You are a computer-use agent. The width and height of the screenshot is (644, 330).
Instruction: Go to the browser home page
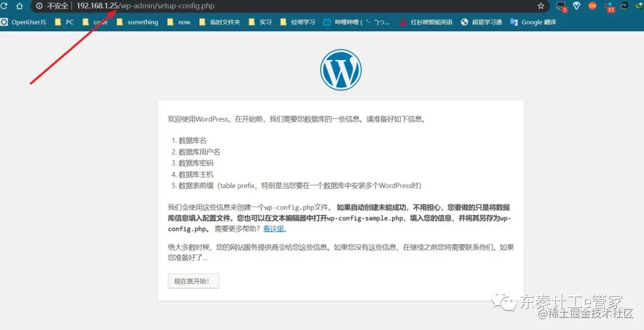click(19, 6)
